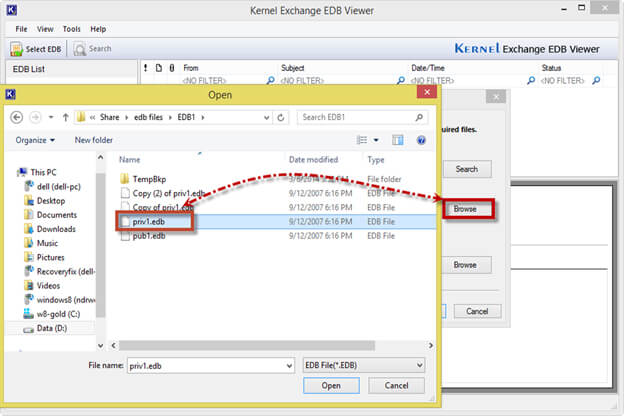Sort files by Date modified column

314,160
